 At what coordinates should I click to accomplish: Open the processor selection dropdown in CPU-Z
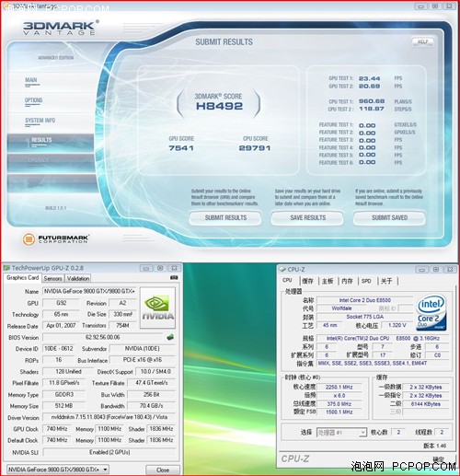click(341, 433)
